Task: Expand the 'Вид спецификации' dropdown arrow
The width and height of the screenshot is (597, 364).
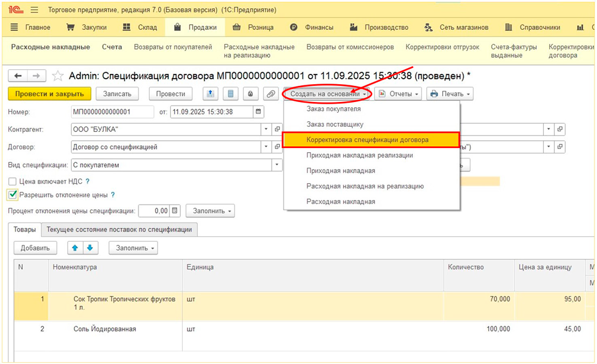Action: [277, 165]
